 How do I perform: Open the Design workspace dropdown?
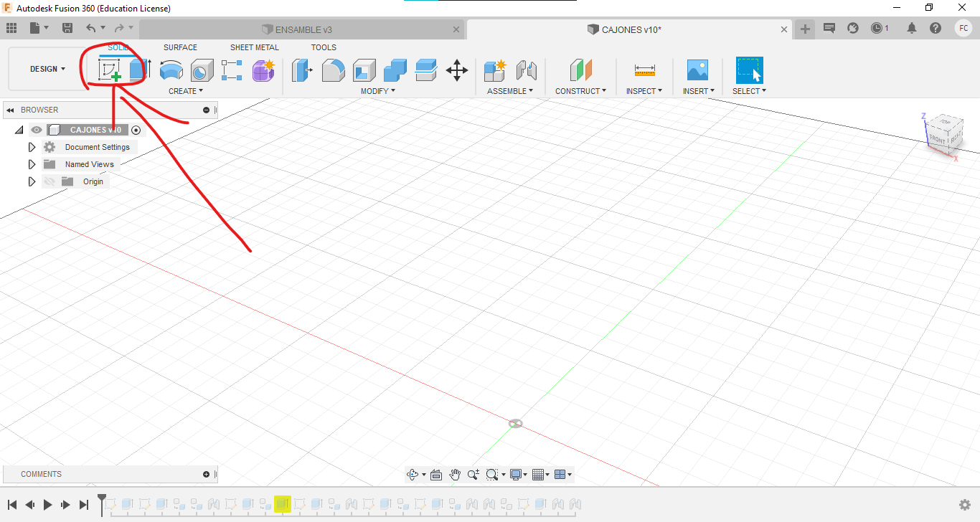point(47,70)
